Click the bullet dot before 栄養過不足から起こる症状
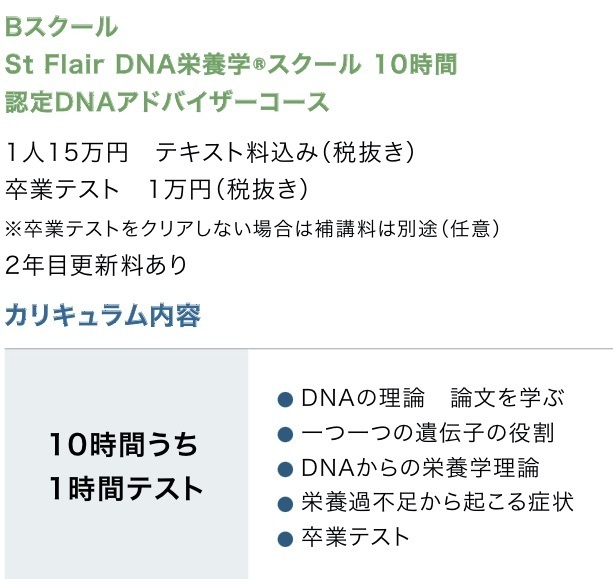The width and height of the screenshot is (613, 579). 284,503
